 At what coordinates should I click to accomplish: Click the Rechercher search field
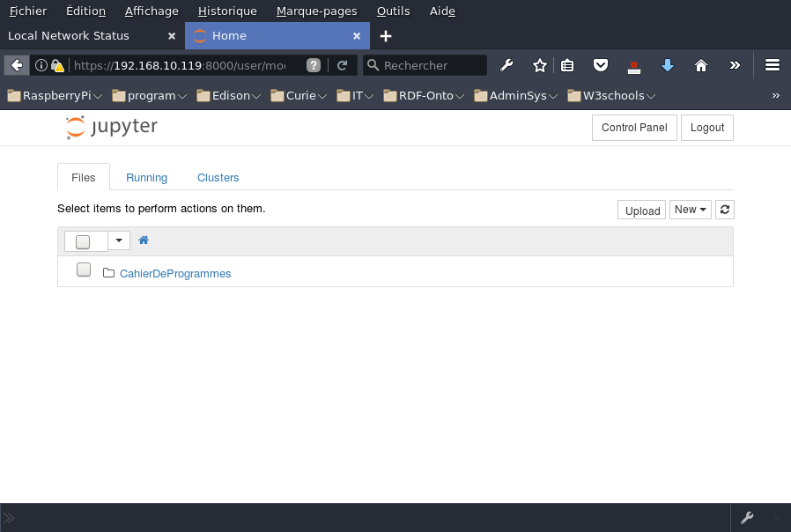432,65
